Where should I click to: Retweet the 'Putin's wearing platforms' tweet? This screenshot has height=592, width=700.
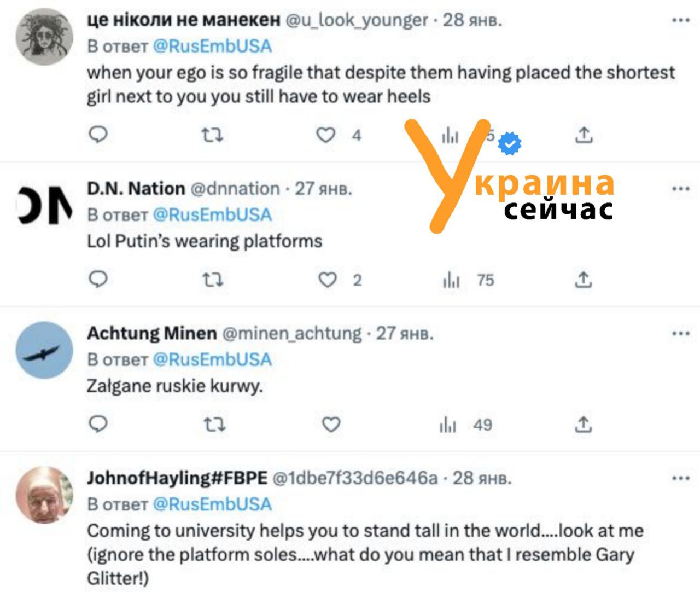coord(212,280)
